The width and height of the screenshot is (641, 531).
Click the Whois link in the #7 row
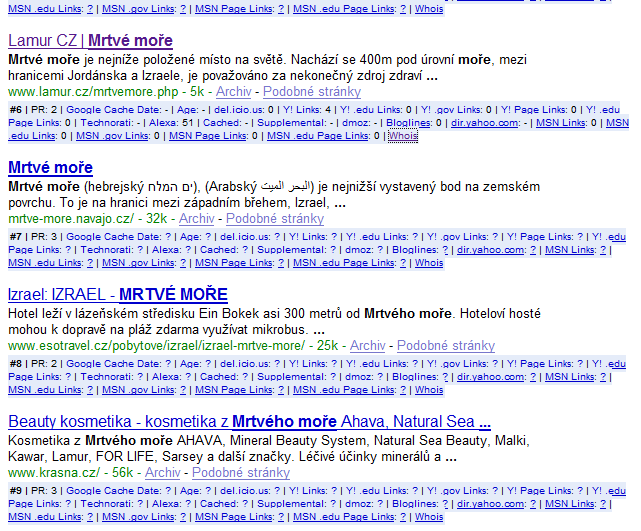click(429, 263)
